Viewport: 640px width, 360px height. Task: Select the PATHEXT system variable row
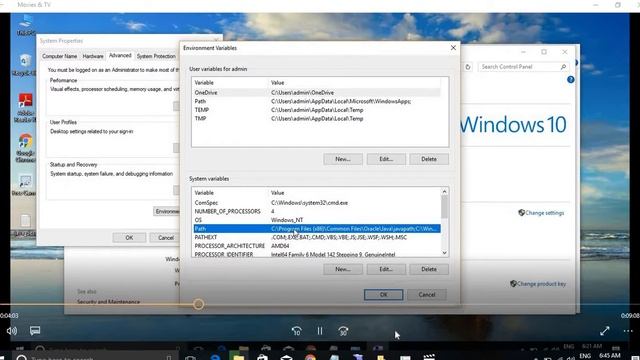tap(317, 237)
